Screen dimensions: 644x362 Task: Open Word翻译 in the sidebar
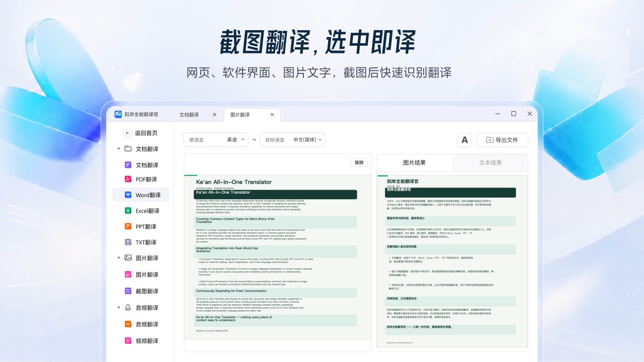[141, 195]
